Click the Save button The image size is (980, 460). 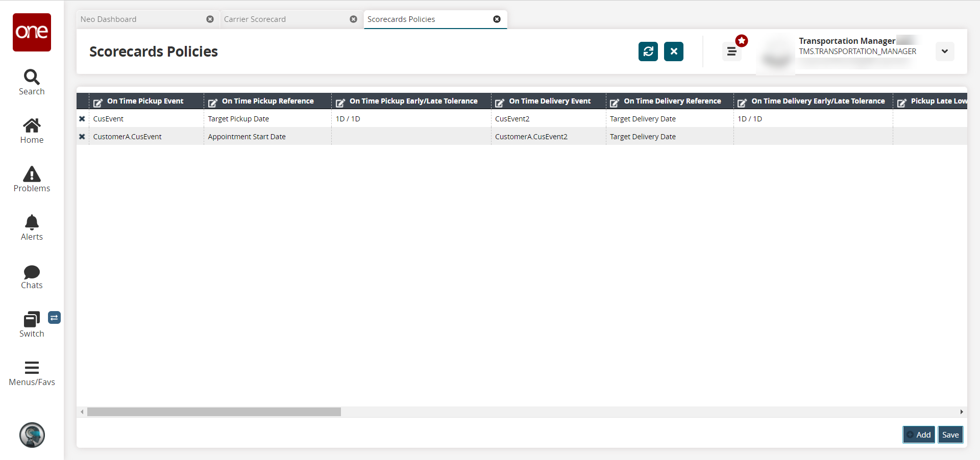tap(950, 435)
